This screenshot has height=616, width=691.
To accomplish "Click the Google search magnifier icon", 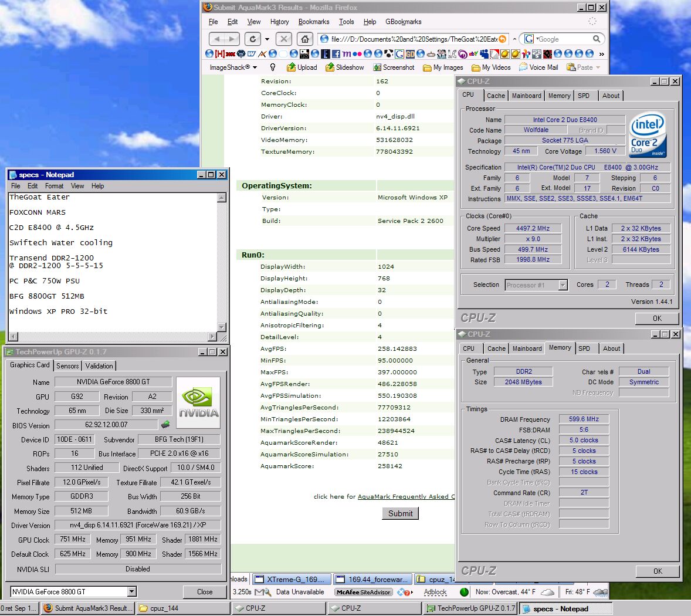I will tap(596, 39).
